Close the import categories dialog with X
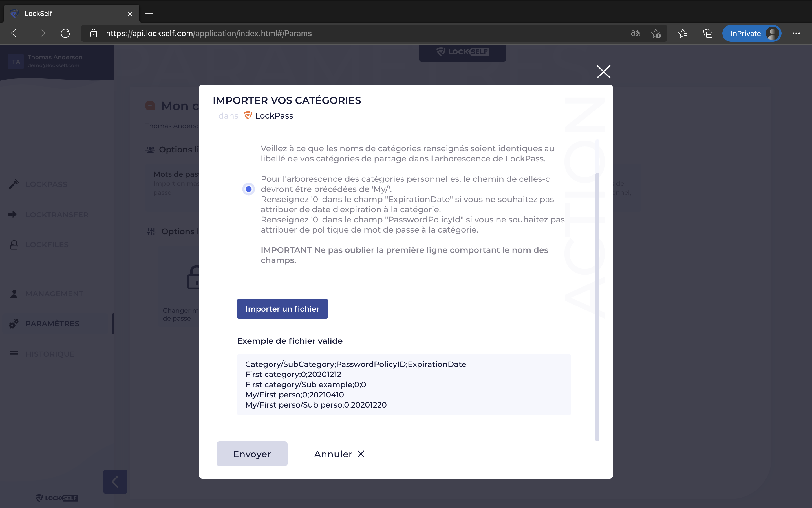 point(603,72)
